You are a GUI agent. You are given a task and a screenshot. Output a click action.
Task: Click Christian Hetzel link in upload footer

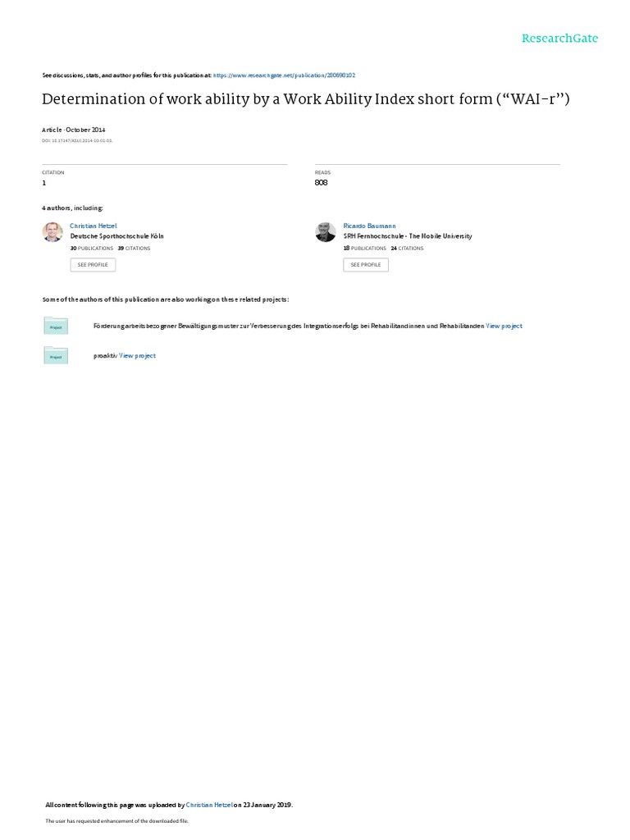(209, 805)
